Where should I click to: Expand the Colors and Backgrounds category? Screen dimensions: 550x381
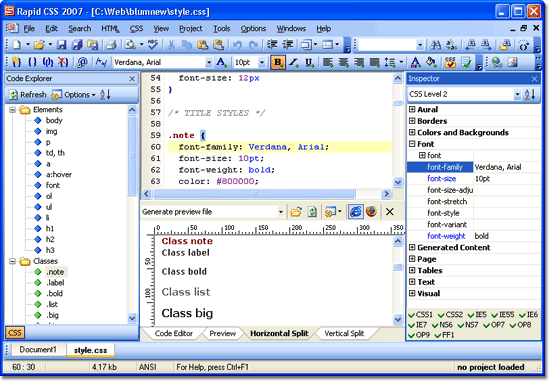pyautogui.click(x=412, y=132)
